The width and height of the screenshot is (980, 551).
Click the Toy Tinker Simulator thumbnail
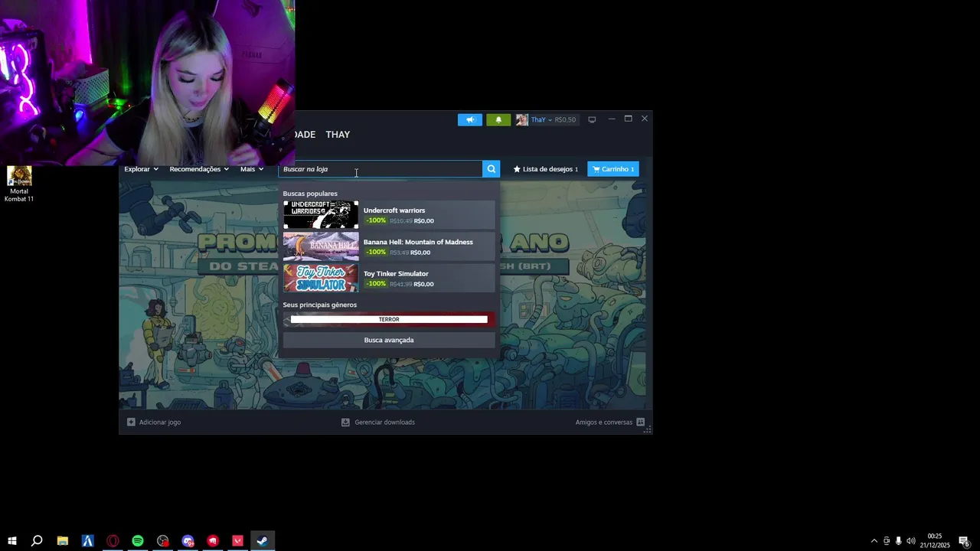(x=321, y=278)
